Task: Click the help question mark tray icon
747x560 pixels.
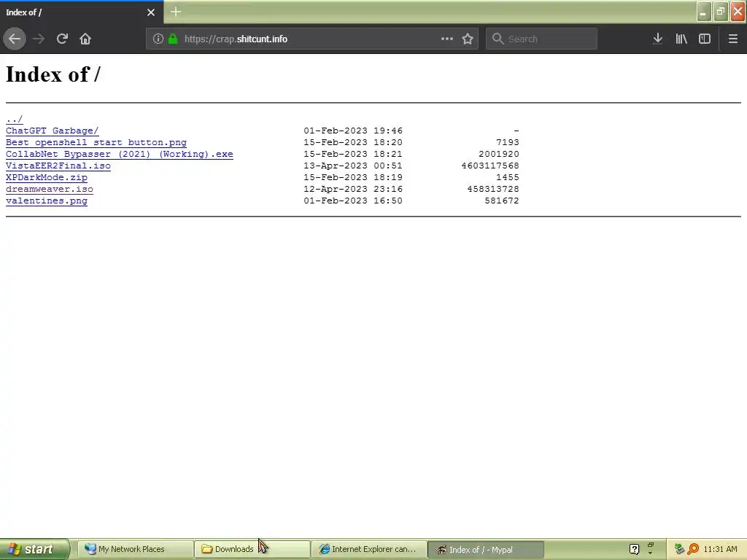Action: pyautogui.click(x=634, y=549)
